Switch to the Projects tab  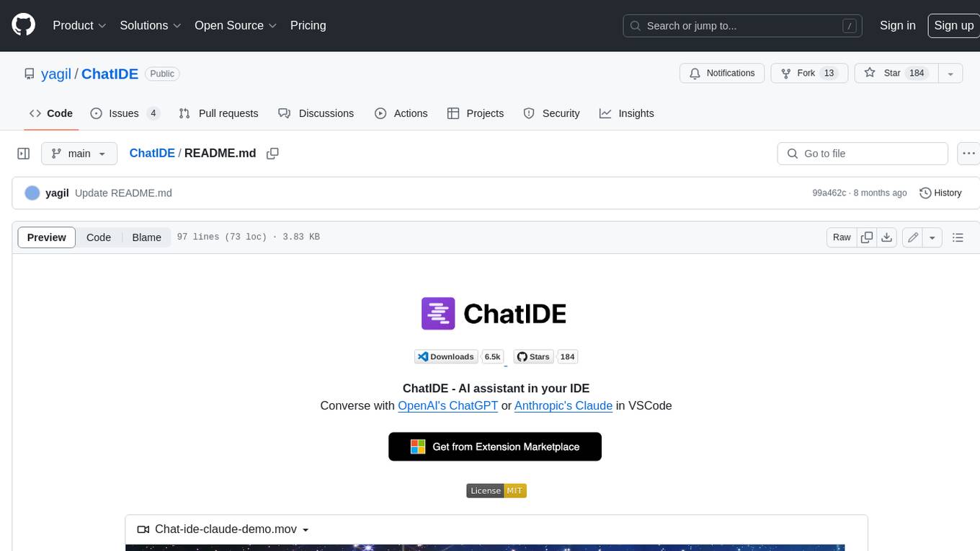tap(476, 113)
